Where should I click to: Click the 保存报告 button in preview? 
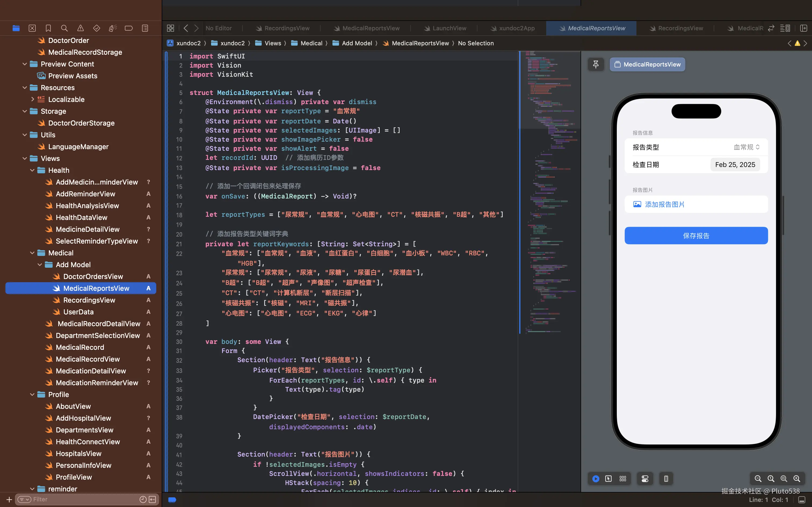(696, 236)
